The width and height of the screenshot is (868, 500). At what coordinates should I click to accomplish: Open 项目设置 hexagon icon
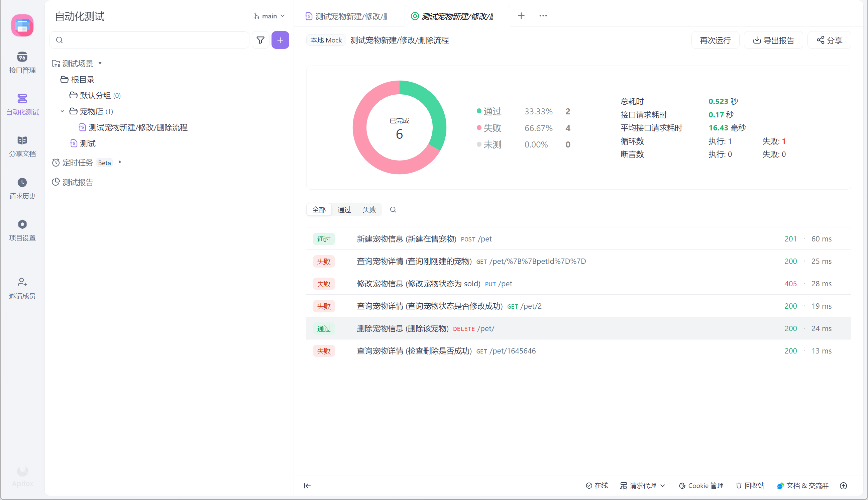[22, 224]
